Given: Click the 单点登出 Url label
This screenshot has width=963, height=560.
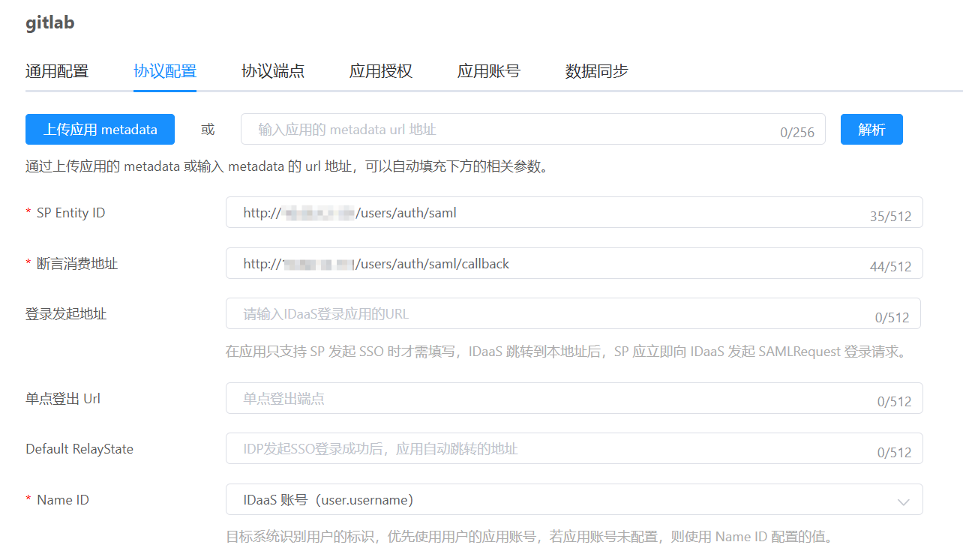Looking at the screenshot, I should (63, 399).
